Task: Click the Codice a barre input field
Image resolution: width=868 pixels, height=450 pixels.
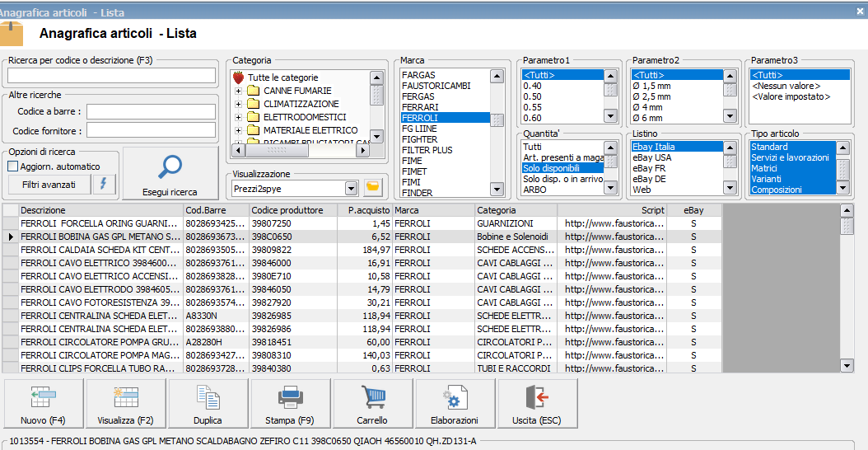Action: point(151,111)
